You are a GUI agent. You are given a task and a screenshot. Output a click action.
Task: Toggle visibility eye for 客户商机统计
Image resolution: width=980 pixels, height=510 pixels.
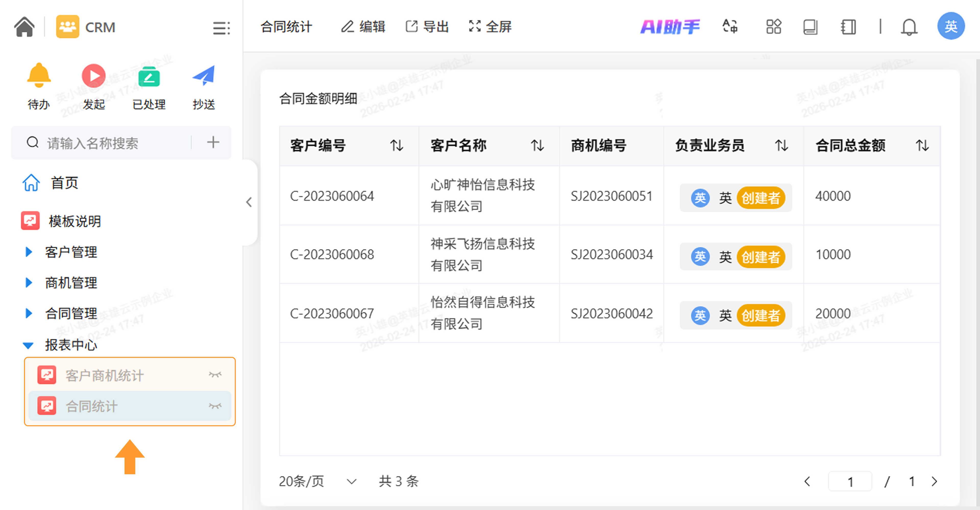coord(215,375)
